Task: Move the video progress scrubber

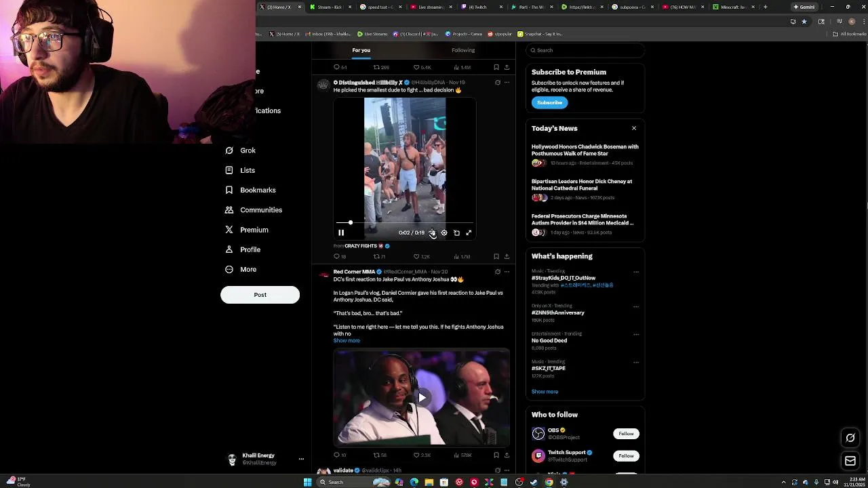Action: [351, 222]
